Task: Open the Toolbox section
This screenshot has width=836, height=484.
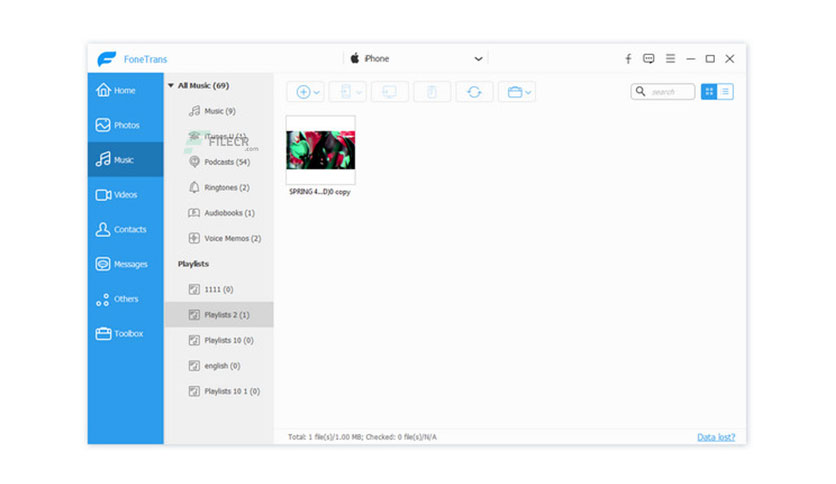Action: 125,334
